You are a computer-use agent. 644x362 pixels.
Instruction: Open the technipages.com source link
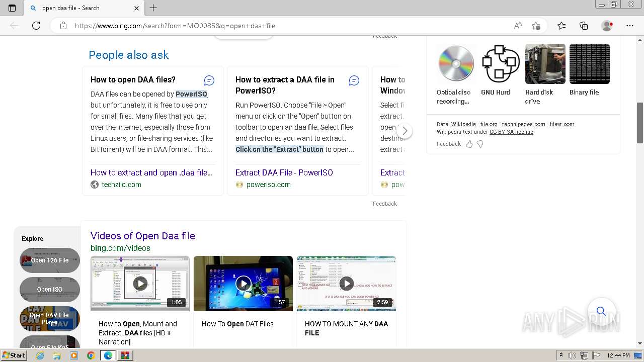coord(523,124)
